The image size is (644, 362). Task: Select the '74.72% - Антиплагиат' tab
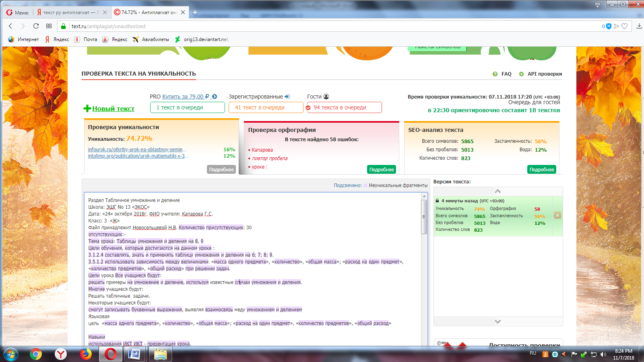point(149,12)
